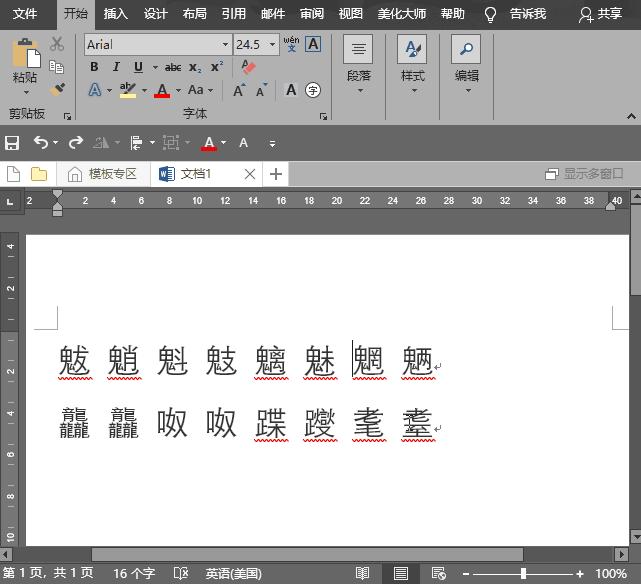Expand highlight color dropdown arrow

(x=144, y=90)
